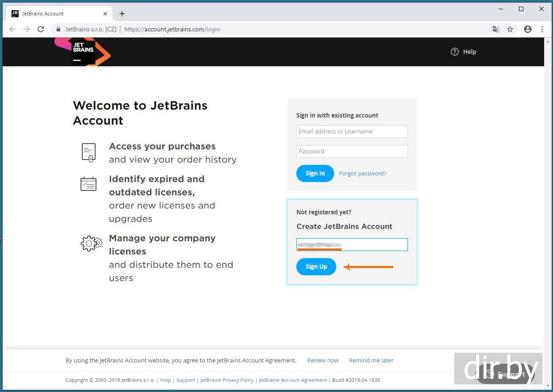Click the Create Account email field
The width and height of the screenshot is (553, 392).
[352, 244]
